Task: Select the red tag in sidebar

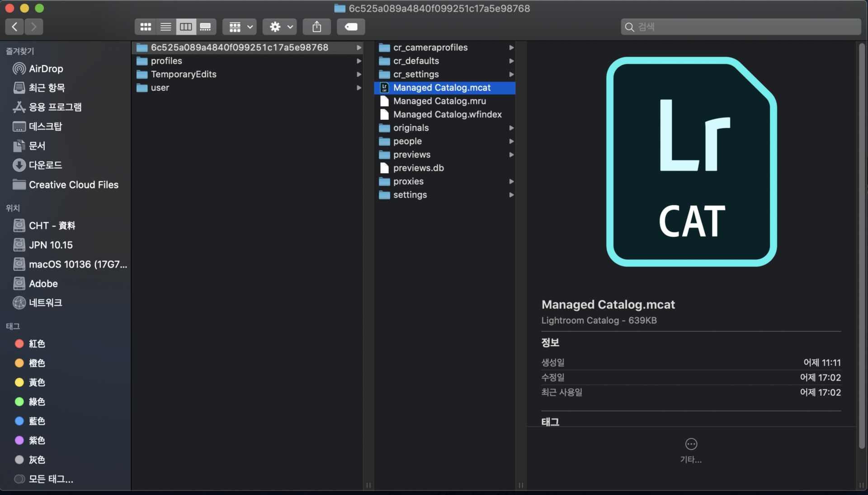Action: tap(36, 344)
